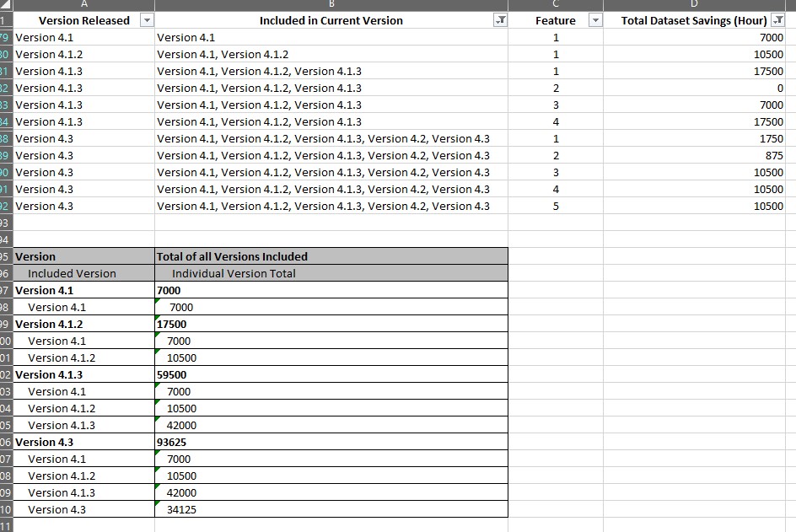Click savings value 7000 in row 79
Screen dimensions: 796x532
[694, 38]
